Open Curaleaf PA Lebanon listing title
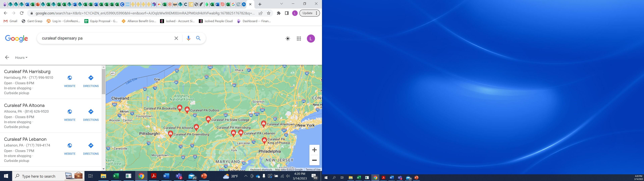Viewport: 644px width, 181px height. tap(25, 139)
